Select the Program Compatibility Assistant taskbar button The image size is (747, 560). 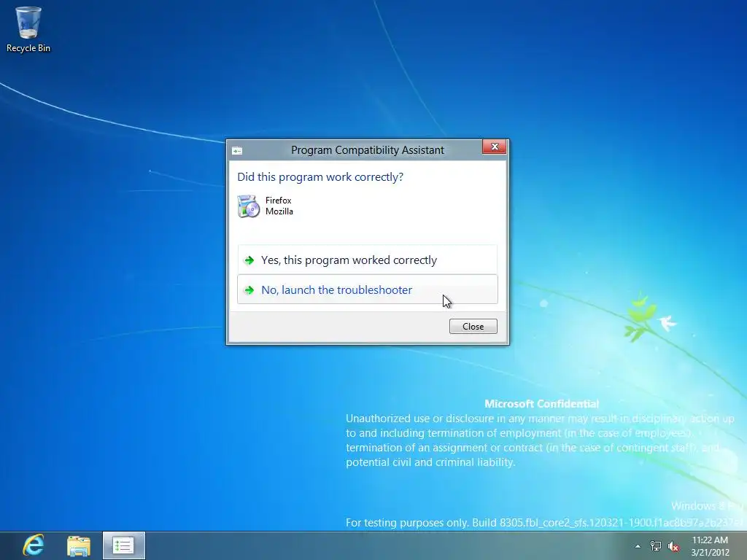pyautogui.click(x=123, y=545)
